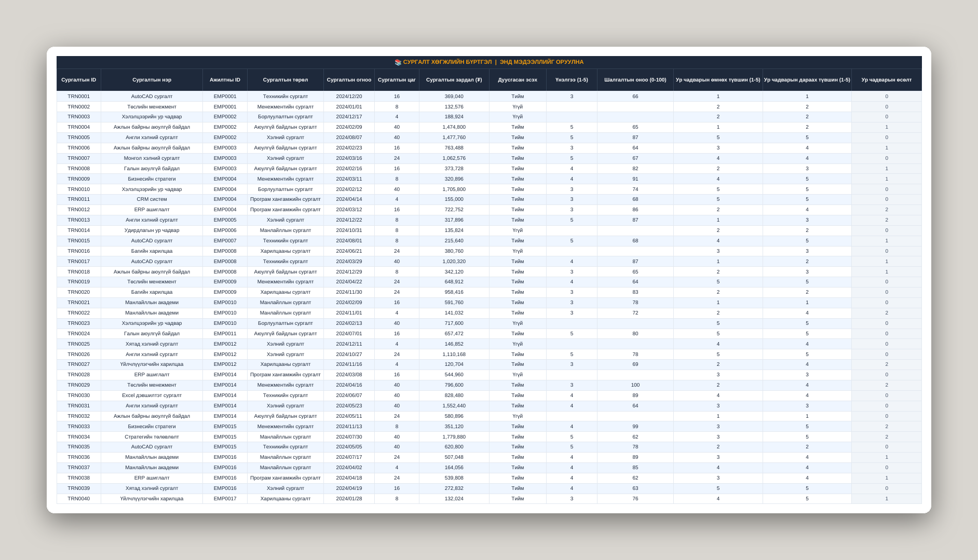Select the exam score '100' in row TRN0029
The height and width of the screenshot is (560, 978).
pyautogui.click(x=635, y=385)
